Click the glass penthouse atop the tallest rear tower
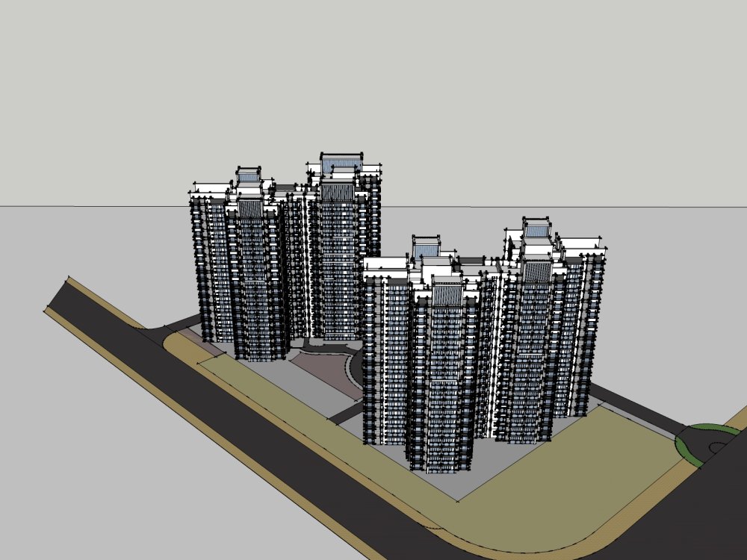Screen dimensions: 747x560 pos(341,163)
